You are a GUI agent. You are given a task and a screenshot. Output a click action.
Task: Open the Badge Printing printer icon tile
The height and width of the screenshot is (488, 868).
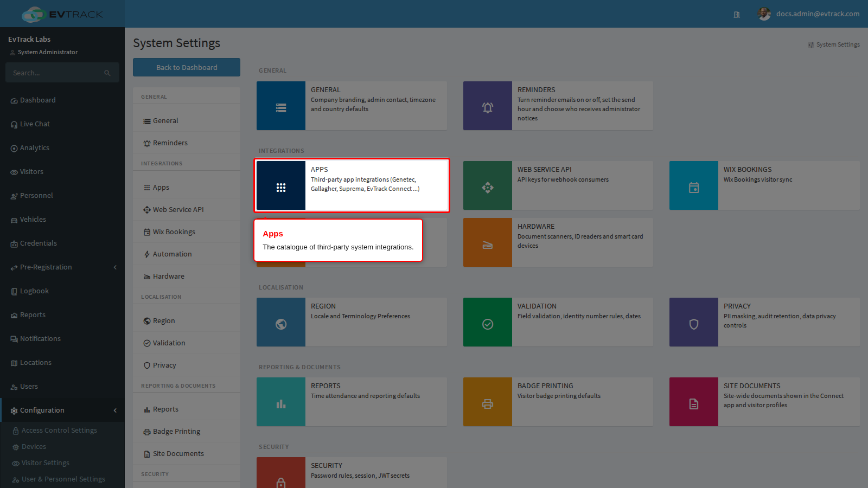coord(487,402)
